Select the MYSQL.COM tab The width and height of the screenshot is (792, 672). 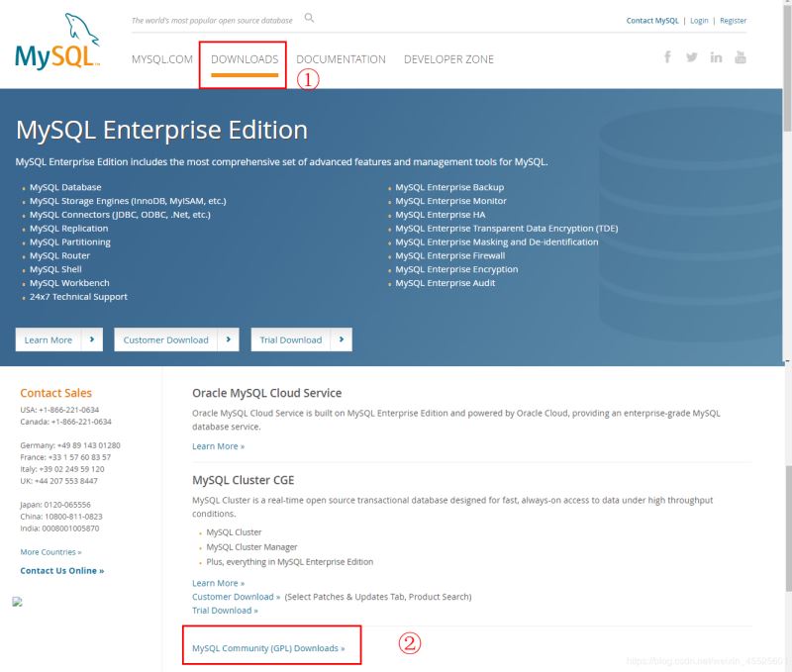click(x=162, y=59)
